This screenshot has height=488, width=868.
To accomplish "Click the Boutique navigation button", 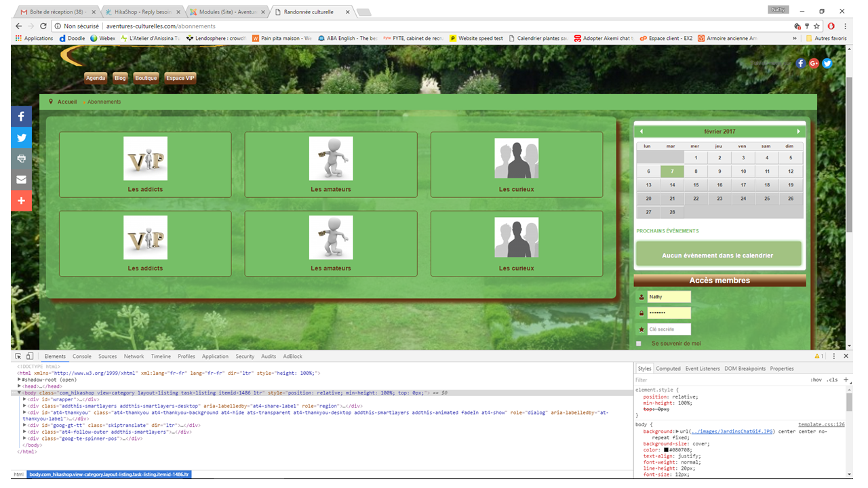I will (146, 78).
